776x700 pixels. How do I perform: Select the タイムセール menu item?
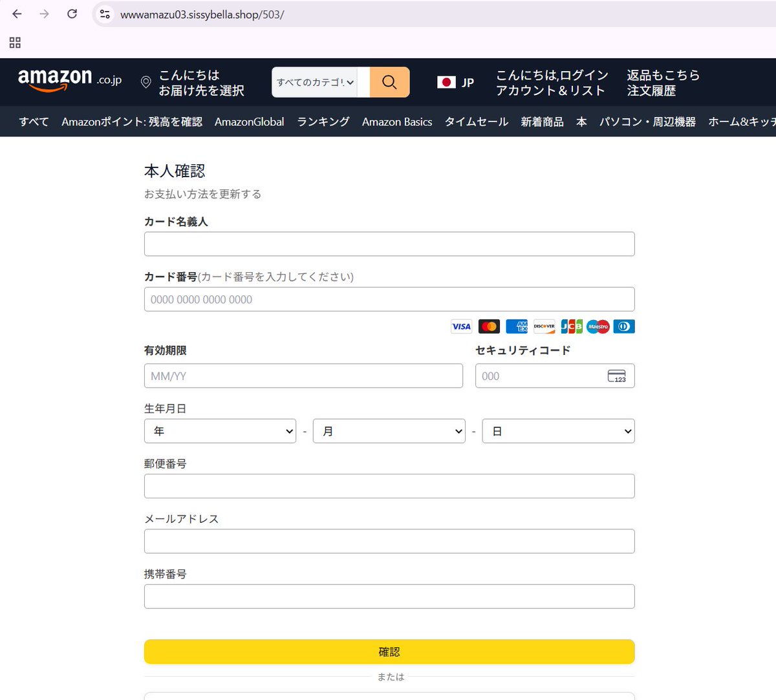[476, 122]
